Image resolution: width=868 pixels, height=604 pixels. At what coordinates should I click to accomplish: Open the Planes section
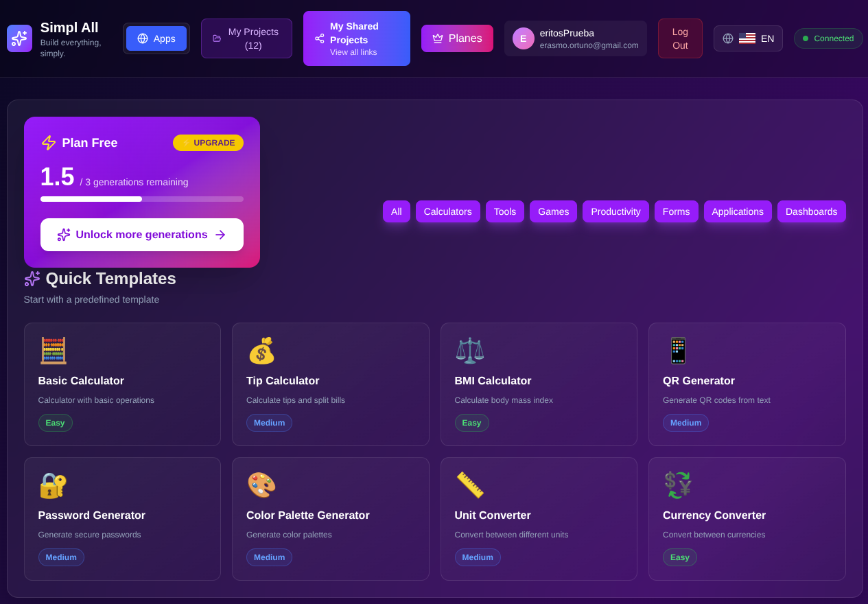pos(457,38)
